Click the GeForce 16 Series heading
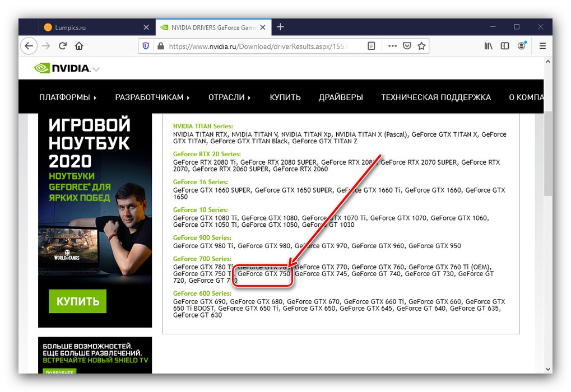Viewport: 571px width, 392px height. click(200, 181)
